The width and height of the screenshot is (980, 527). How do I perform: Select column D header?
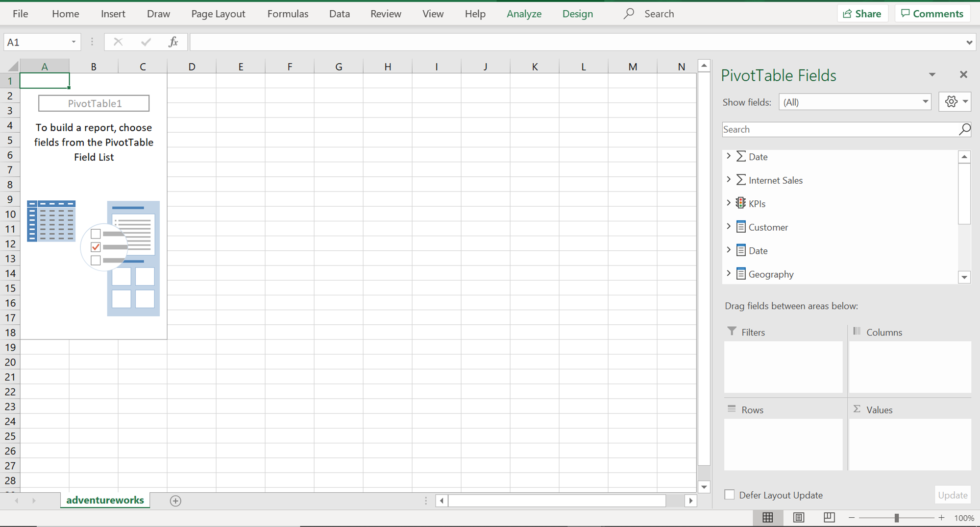[192, 66]
